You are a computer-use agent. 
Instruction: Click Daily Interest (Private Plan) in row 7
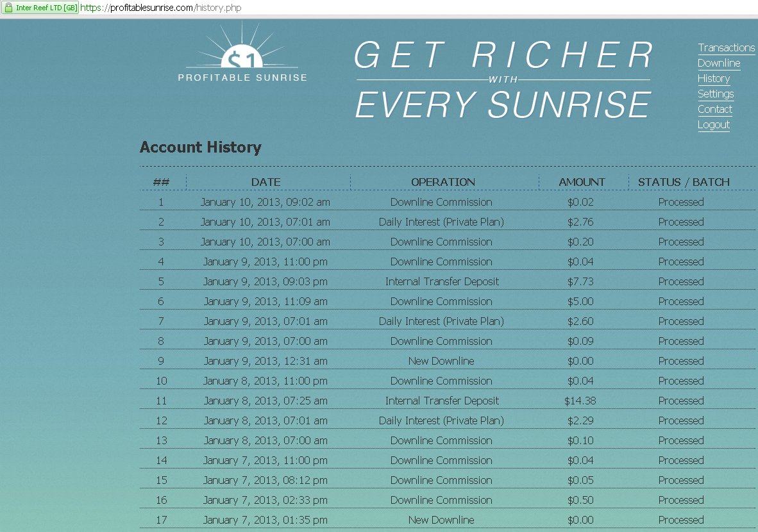tap(441, 321)
